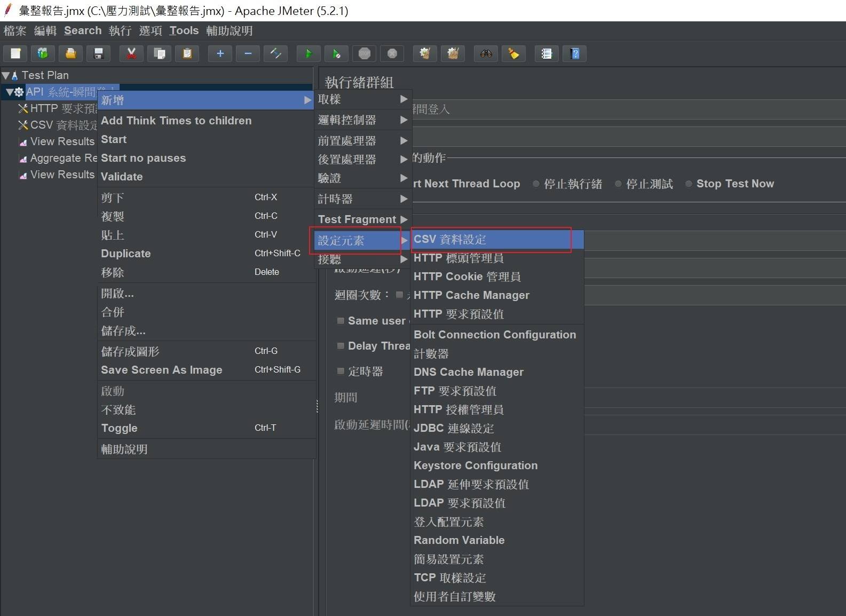Expand the 後置處理器 submenu
The image size is (846, 616).
[x=363, y=160]
